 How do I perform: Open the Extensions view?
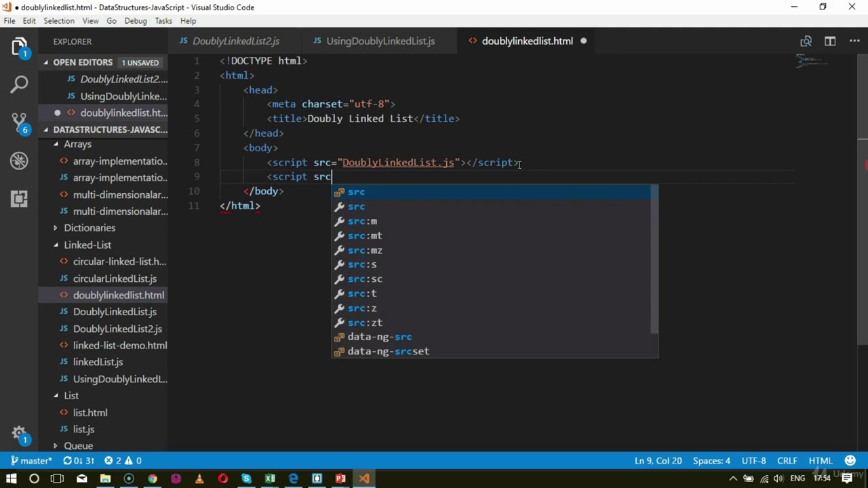pyautogui.click(x=19, y=199)
